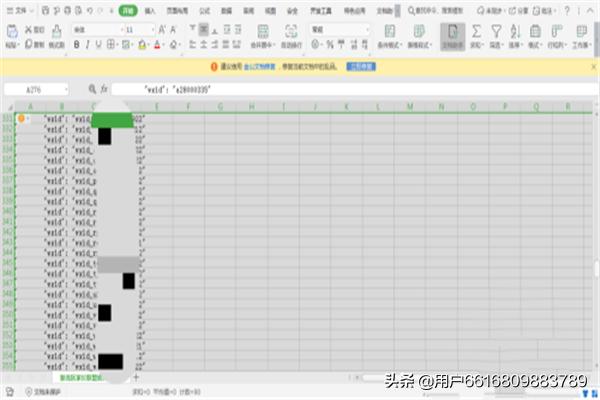The height and width of the screenshot is (400, 600).
Task: Click the Worksheet ribbon icon
Action: click(x=582, y=31)
